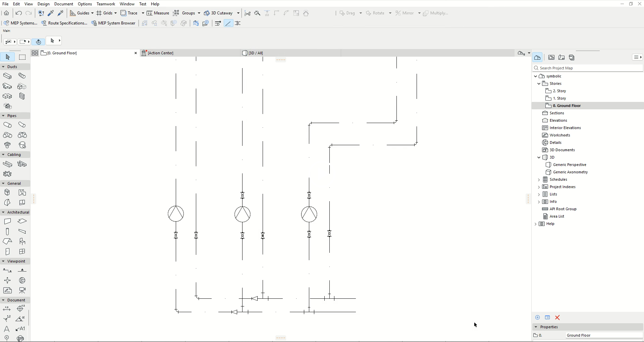The height and width of the screenshot is (342, 644).
Task: Open the 3D Cutaway dropdown arrow
Action: (x=238, y=13)
